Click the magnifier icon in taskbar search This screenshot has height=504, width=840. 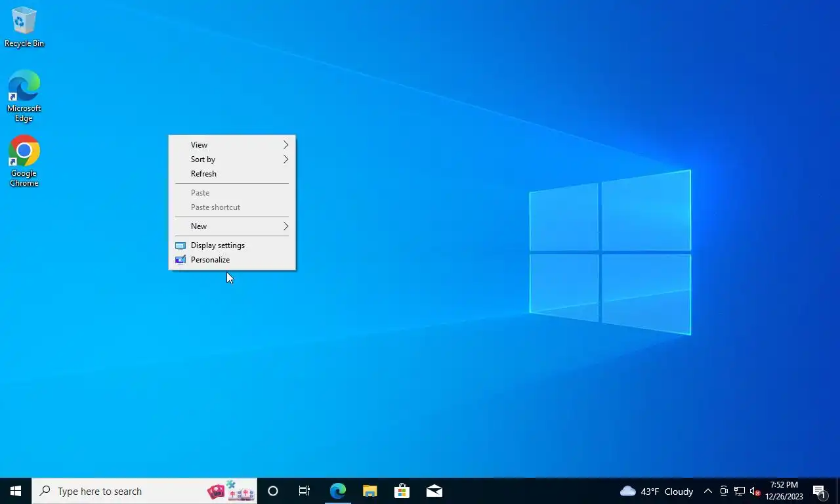[x=45, y=491]
